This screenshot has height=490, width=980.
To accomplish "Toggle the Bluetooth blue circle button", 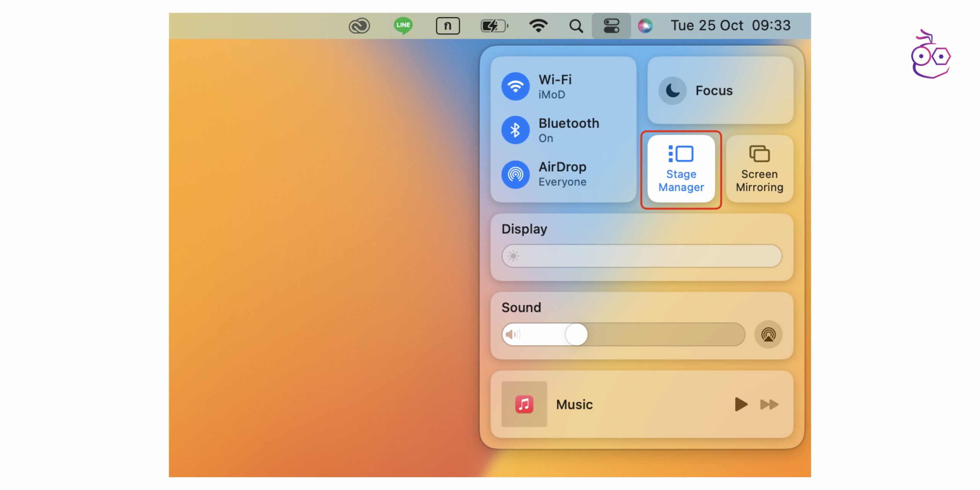I will tap(516, 130).
